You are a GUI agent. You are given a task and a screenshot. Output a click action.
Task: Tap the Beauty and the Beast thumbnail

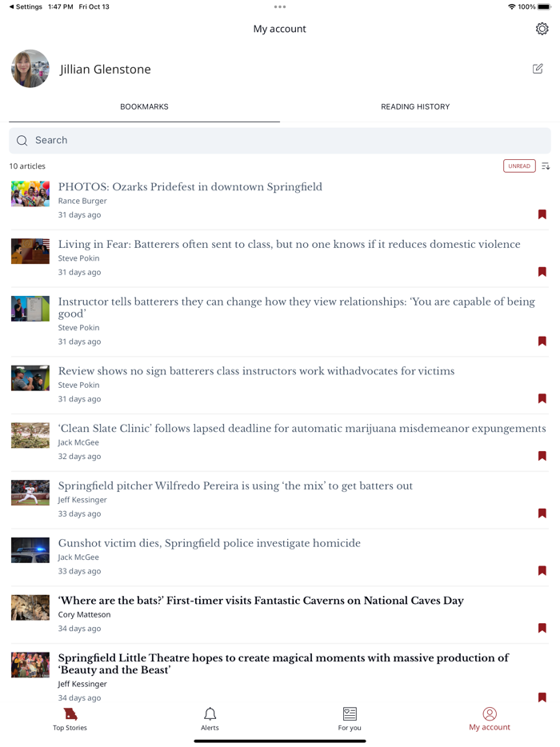[x=30, y=665]
